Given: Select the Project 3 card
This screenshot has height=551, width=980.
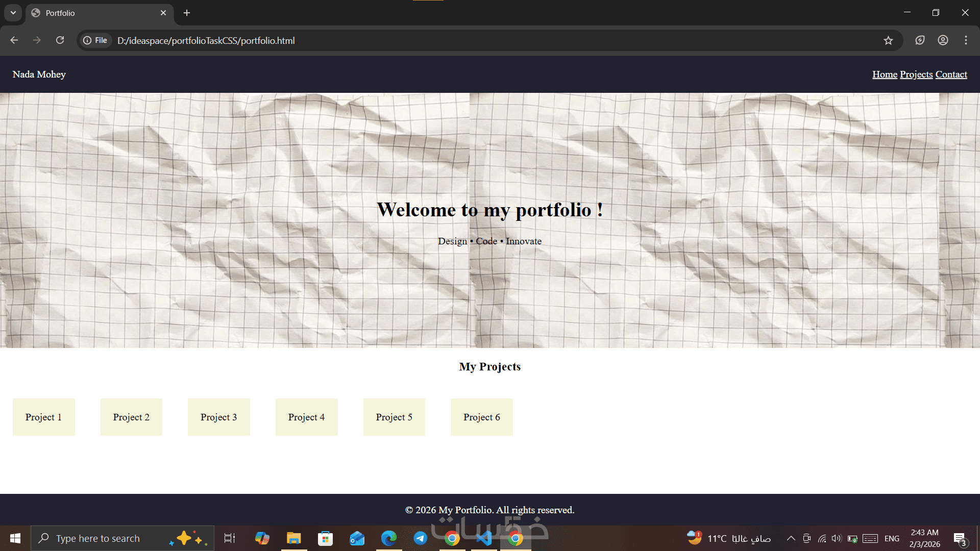Looking at the screenshot, I should pos(218,417).
